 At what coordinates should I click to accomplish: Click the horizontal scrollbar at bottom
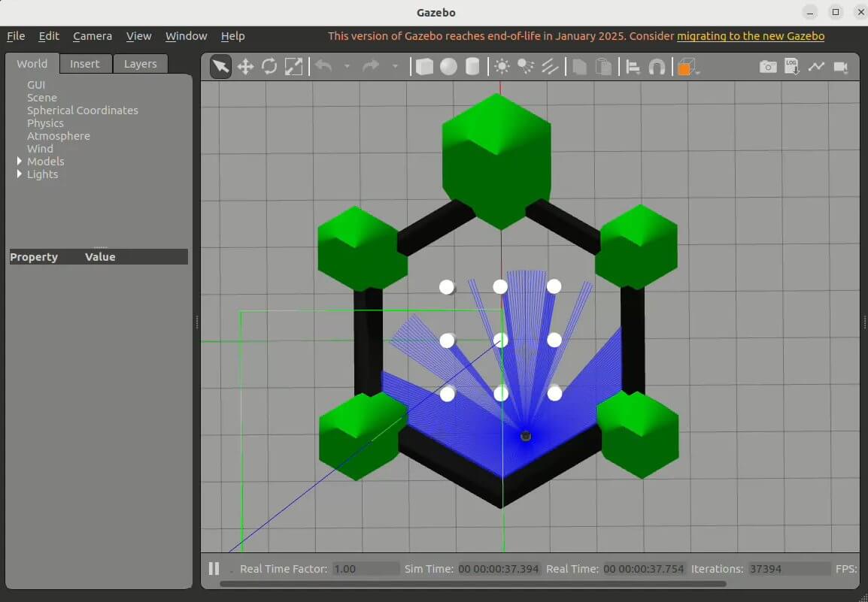click(x=472, y=584)
